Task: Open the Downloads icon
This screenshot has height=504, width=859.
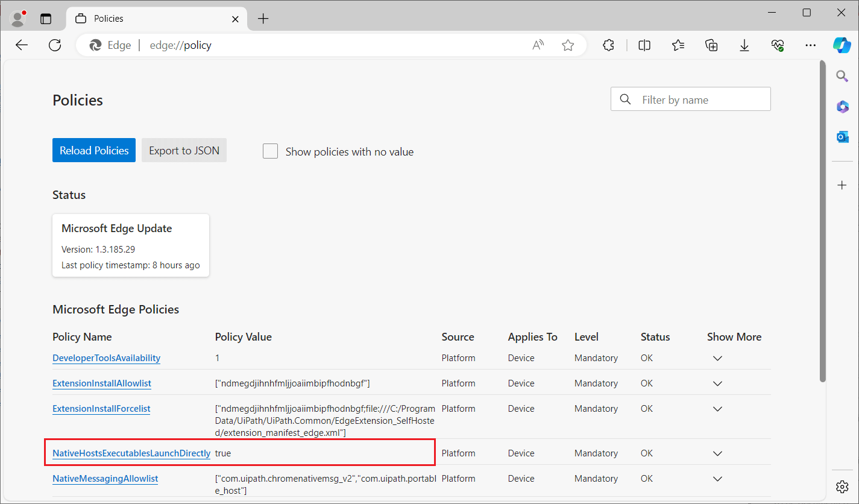Action: click(744, 45)
